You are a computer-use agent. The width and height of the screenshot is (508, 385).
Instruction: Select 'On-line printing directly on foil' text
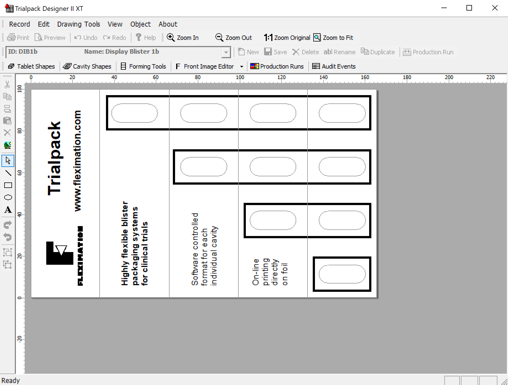270,271
